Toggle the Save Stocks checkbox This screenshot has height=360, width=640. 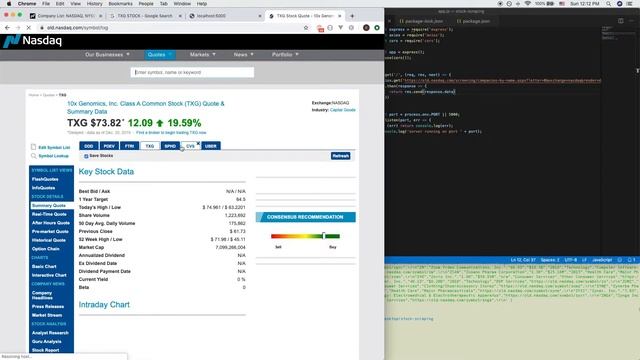(86, 156)
